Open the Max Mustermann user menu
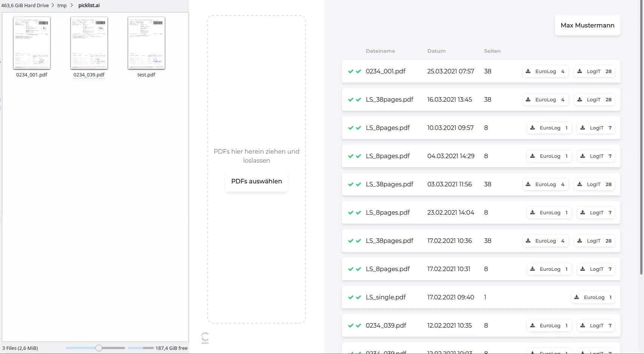 [587, 26]
